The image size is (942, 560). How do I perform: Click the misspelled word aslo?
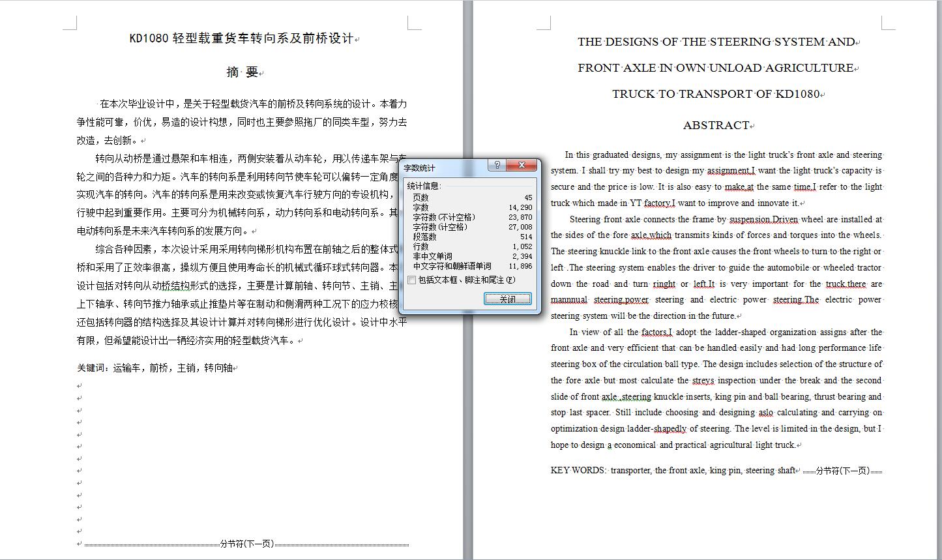pos(766,412)
